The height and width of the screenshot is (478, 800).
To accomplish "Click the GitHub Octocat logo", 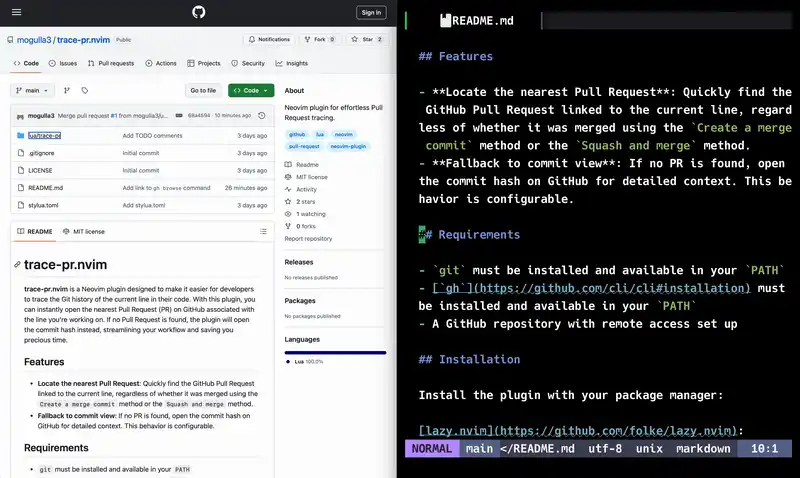I will click(x=198, y=12).
